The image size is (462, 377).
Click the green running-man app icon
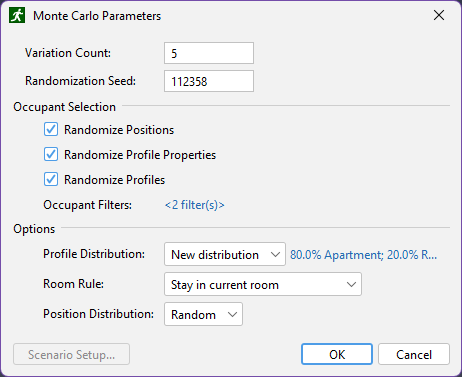click(x=17, y=15)
